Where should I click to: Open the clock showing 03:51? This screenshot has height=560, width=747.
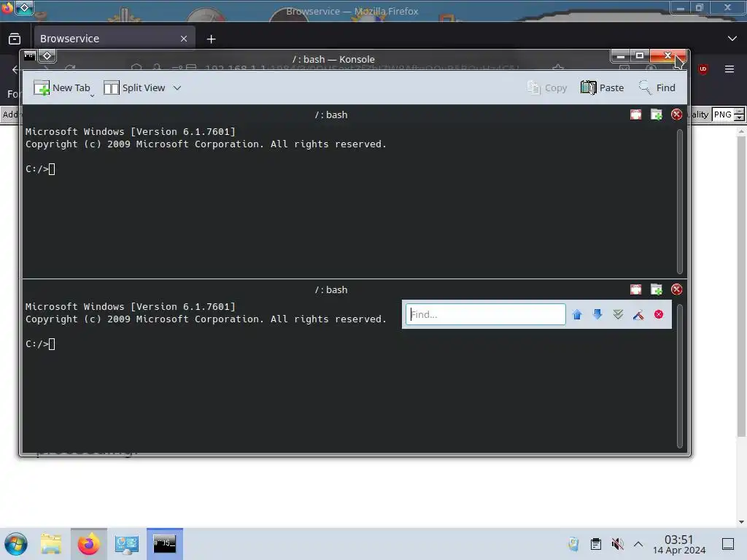(679, 544)
